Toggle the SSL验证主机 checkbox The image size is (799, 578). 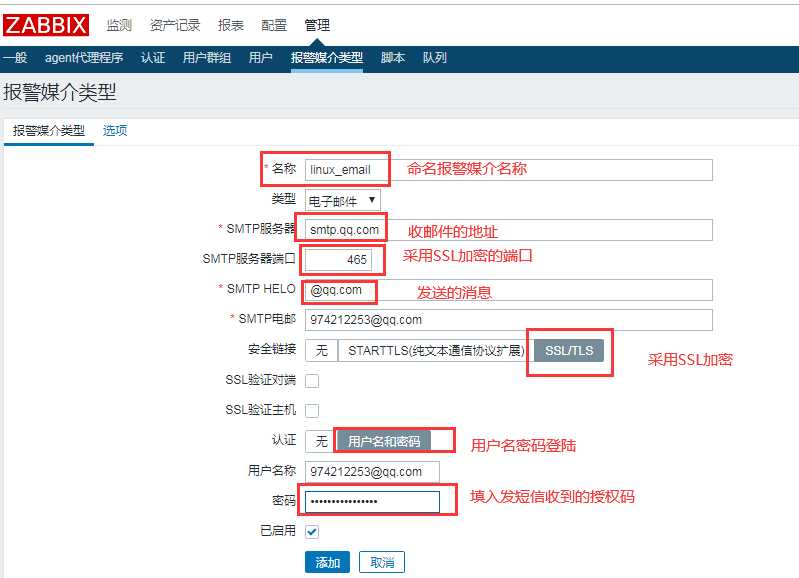click(x=312, y=411)
